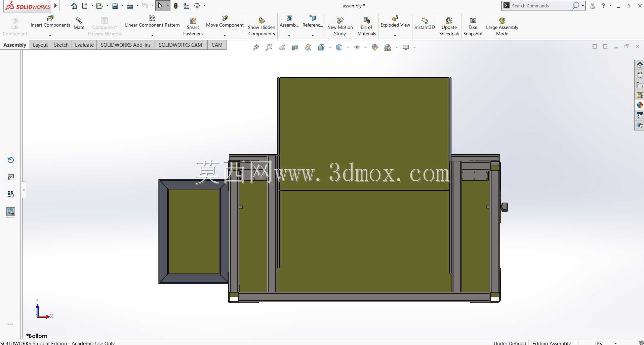Open Custom Properties in task pane

[x=640, y=116]
